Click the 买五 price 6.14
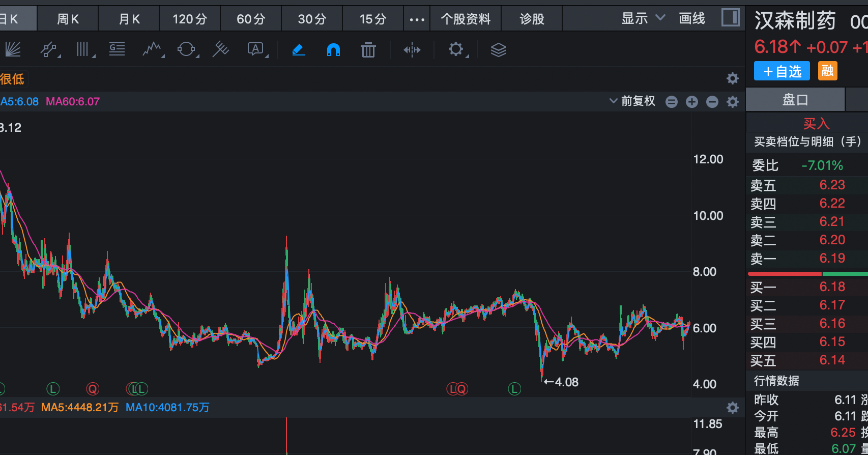868x455 pixels. 832,360
